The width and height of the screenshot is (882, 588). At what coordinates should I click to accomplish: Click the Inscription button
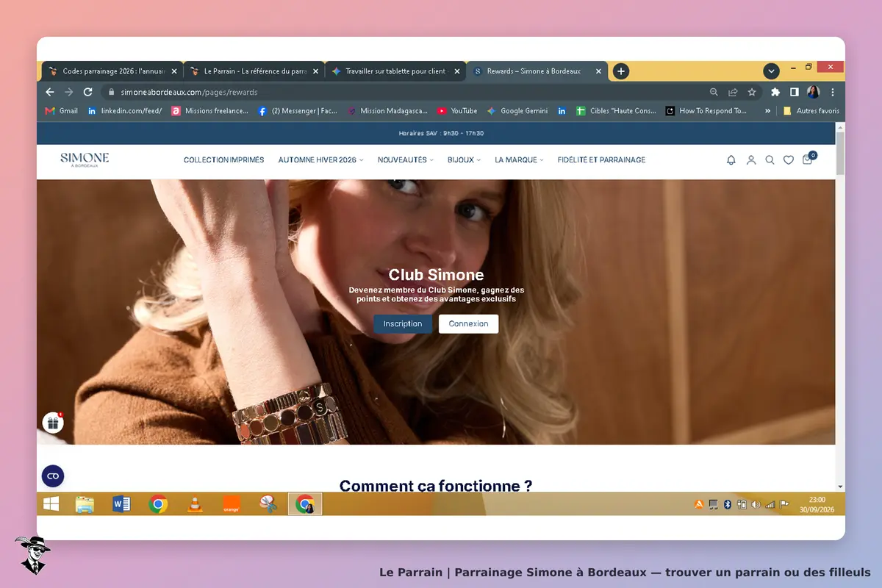(x=403, y=324)
